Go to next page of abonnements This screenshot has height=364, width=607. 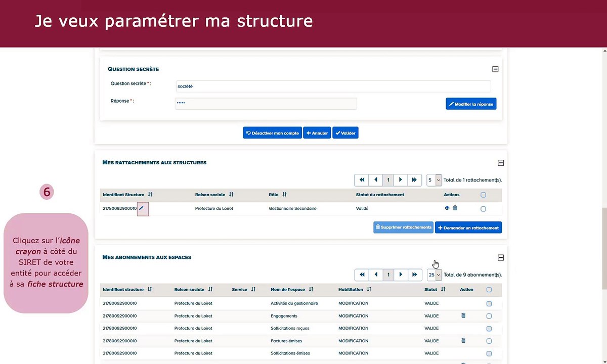[401, 275]
